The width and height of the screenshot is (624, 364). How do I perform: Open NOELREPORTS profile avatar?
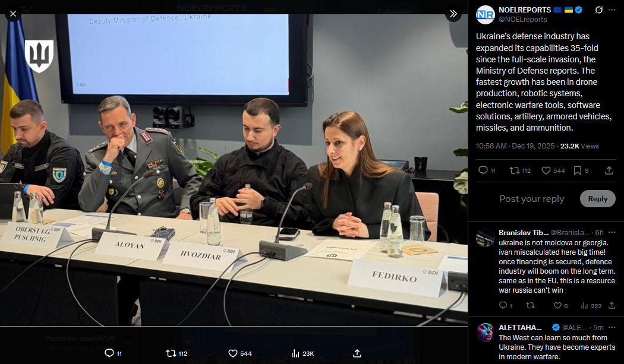tap(485, 15)
